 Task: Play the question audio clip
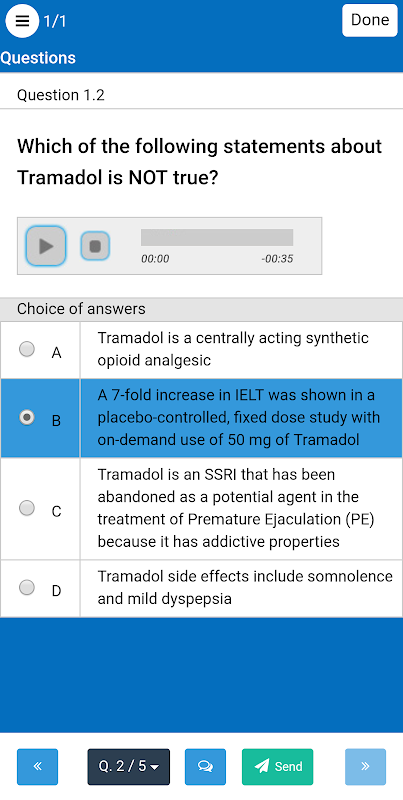tap(46, 246)
